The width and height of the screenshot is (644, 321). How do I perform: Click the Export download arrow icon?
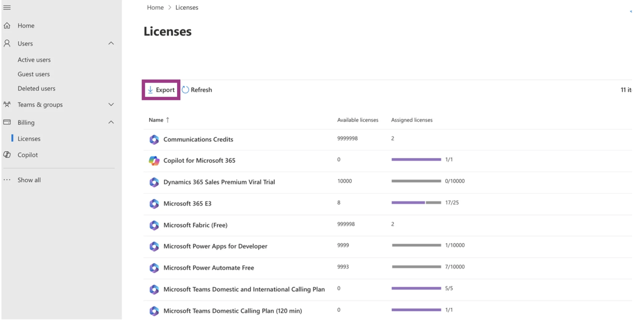point(150,89)
